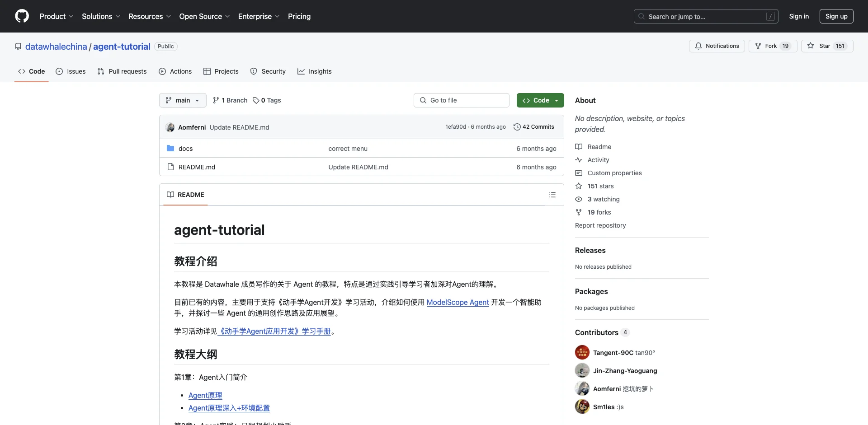Select the Code tab
Image resolution: width=868 pixels, height=425 pixels.
click(31, 71)
